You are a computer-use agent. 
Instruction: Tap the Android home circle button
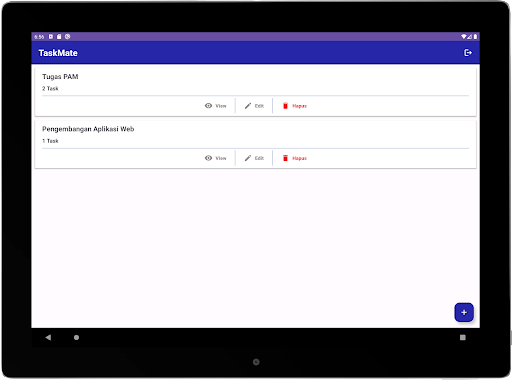[76, 337]
